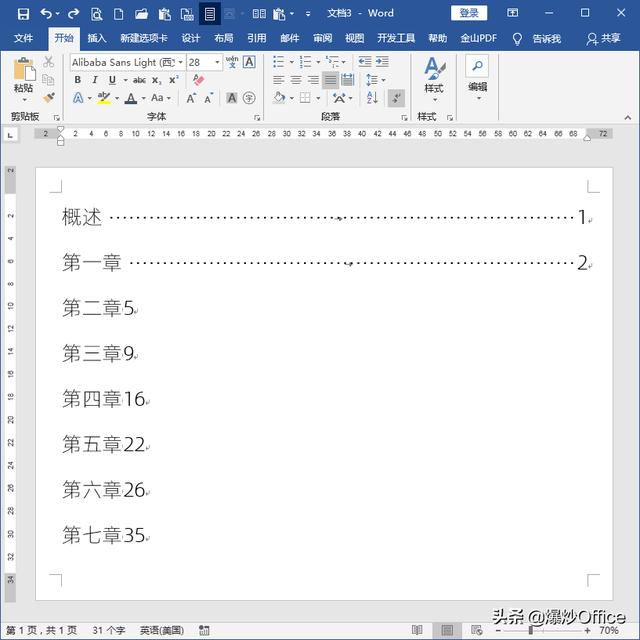The image size is (640, 640).
Task: Click the Cut scissors icon
Action: pos(49,62)
